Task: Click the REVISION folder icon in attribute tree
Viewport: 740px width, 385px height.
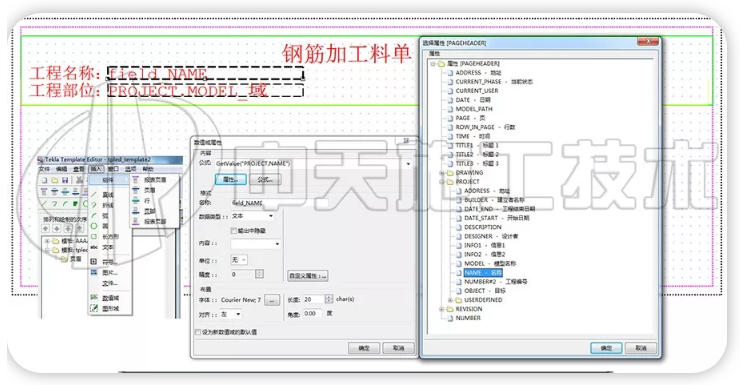Action: 450,309
